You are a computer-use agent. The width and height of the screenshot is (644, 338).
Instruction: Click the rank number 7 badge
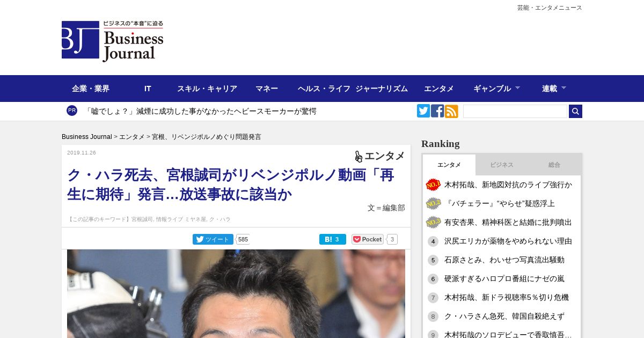click(433, 298)
